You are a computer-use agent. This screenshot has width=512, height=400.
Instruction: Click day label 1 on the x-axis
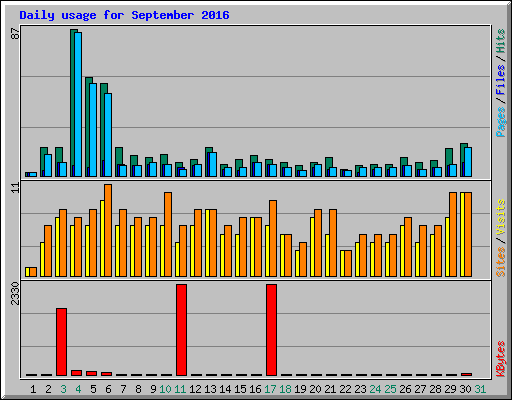(x=33, y=389)
